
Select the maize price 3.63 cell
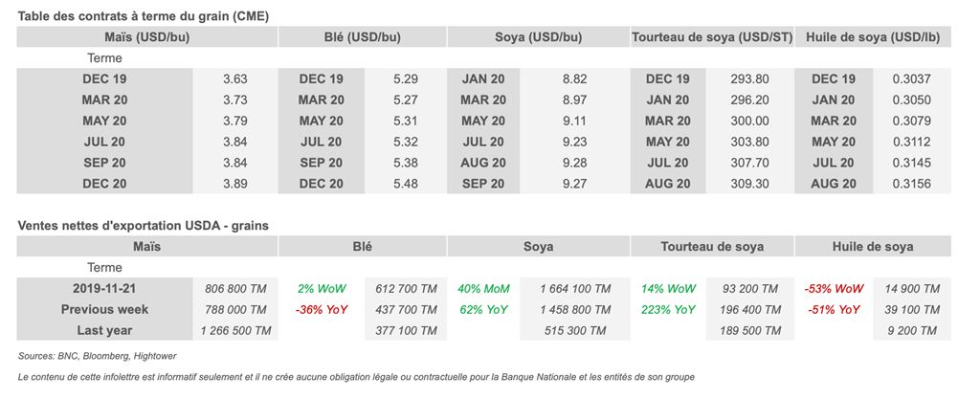click(234, 79)
